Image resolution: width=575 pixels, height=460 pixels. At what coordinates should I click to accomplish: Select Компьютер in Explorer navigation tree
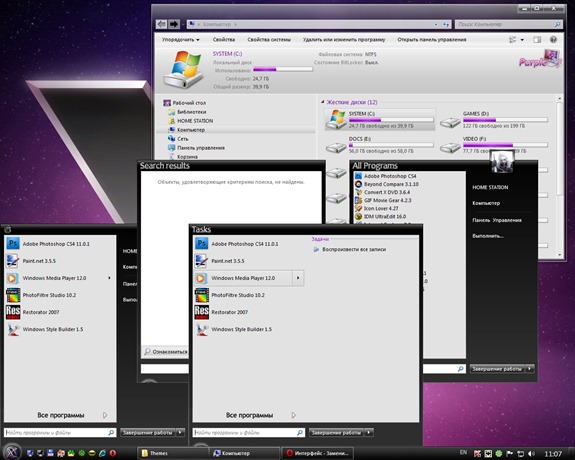tap(187, 130)
